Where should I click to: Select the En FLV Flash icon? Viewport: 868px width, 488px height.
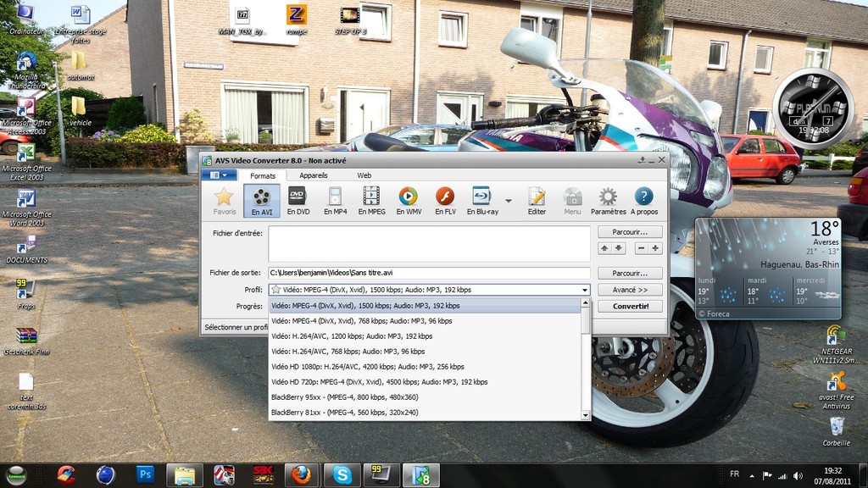point(445,199)
